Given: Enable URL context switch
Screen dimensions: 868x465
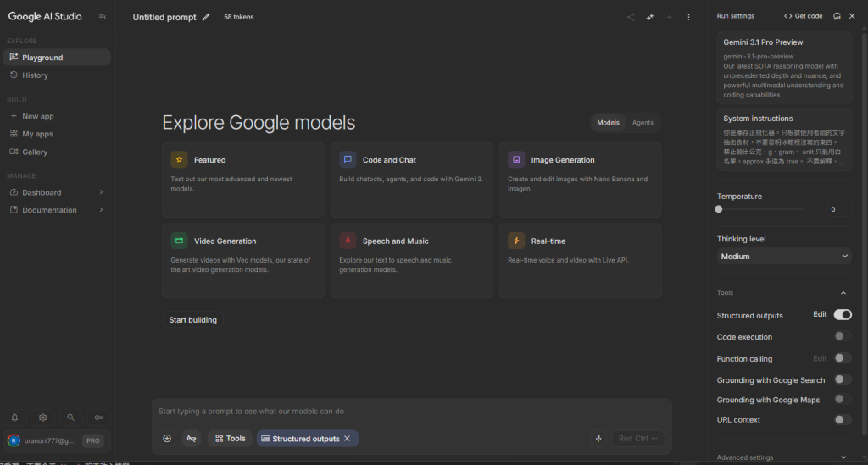Looking at the screenshot, I should click(x=843, y=419).
